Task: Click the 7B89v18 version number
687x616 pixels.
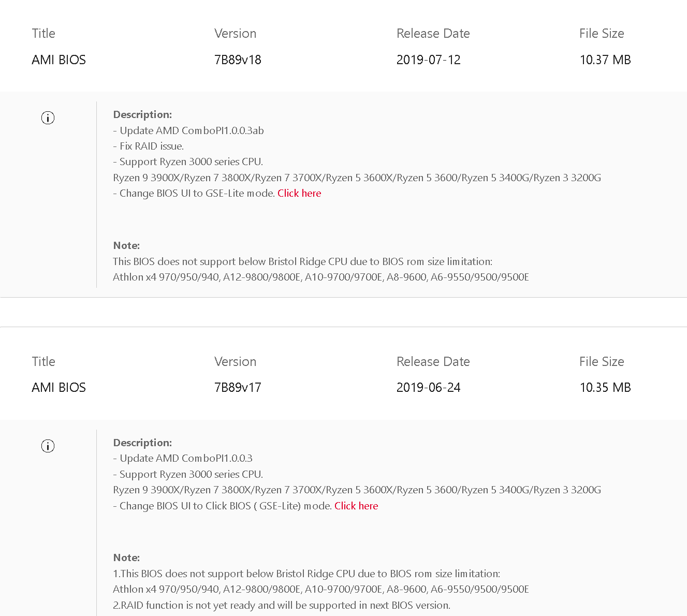Action: pyautogui.click(x=238, y=60)
